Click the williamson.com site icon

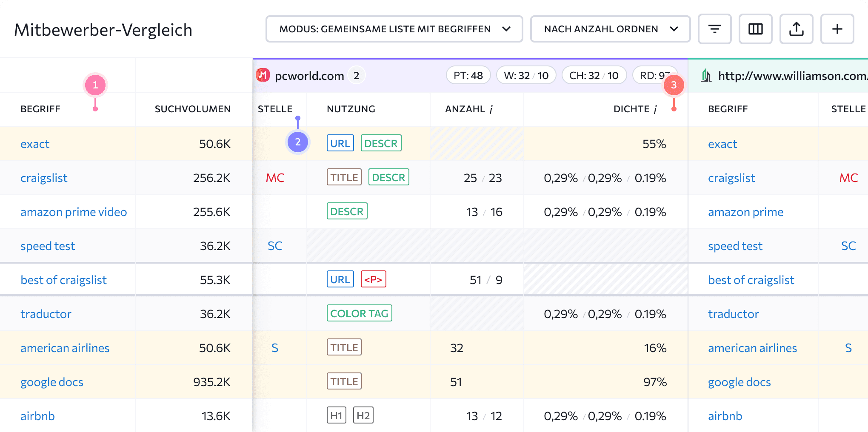click(x=706, y=75)
